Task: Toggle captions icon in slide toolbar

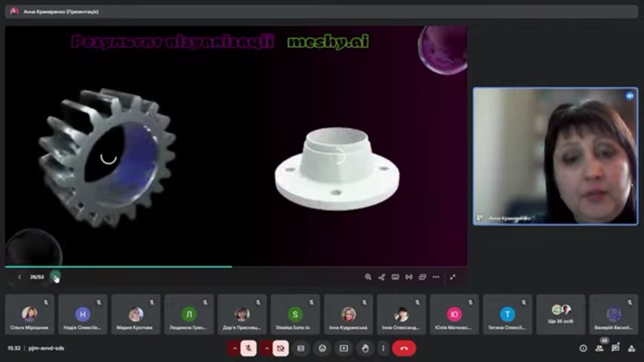Action: [395, 277]
